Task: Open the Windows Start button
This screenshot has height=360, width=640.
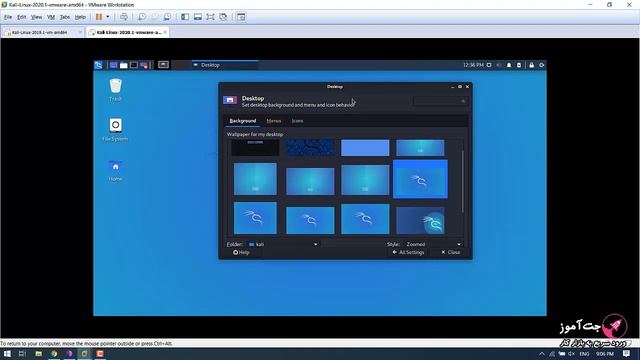Action: pyautogui.click(x=7, y=354)
